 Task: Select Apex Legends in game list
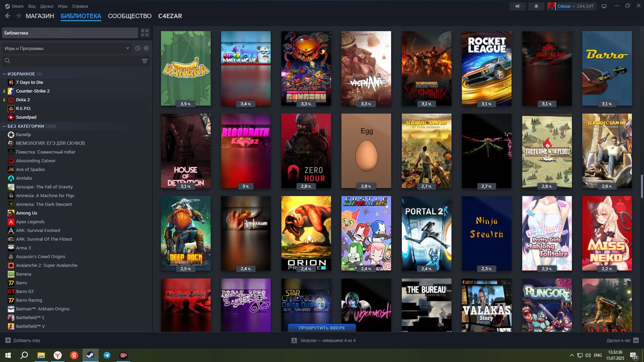[30, 222]
